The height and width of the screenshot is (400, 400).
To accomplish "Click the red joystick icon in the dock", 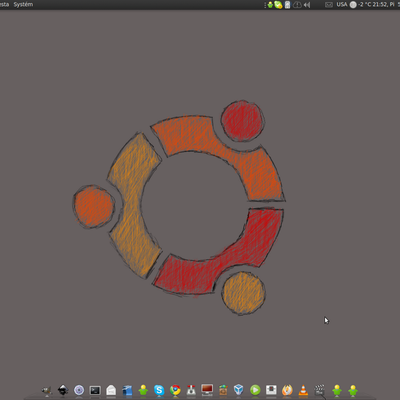I will [x=191, y=390].
